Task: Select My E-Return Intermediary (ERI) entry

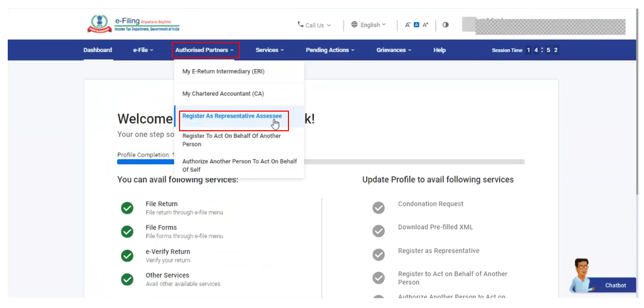Action: pyautogui.click(x=223, y=71)
